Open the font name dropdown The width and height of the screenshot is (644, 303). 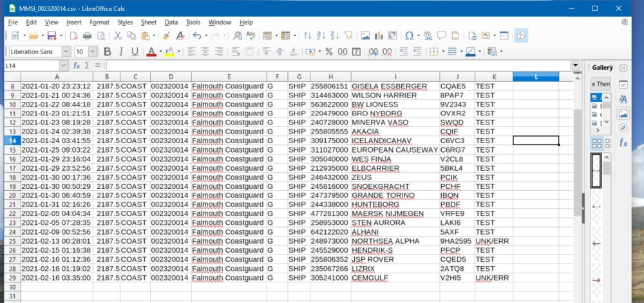(x=66, y=52)
